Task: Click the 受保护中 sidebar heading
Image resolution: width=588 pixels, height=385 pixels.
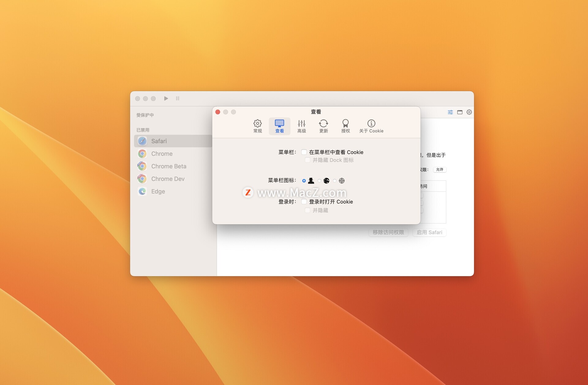Action: (145, 115)
